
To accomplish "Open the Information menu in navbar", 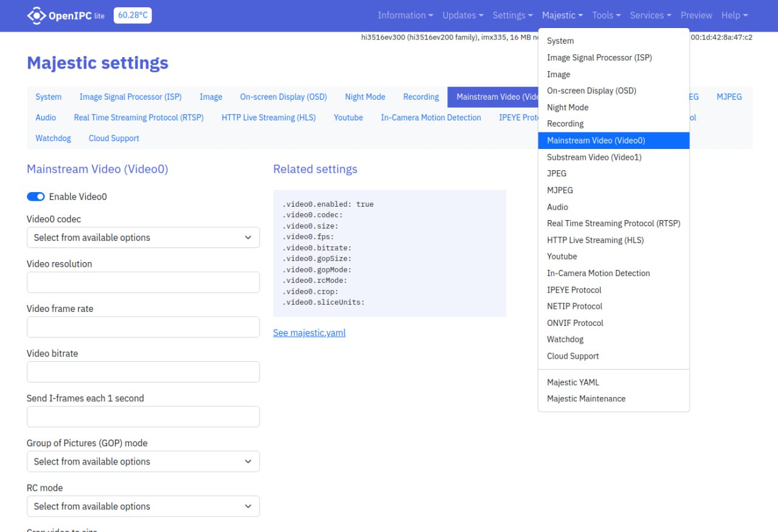I will pyautogui.click(x=405, y=15).
